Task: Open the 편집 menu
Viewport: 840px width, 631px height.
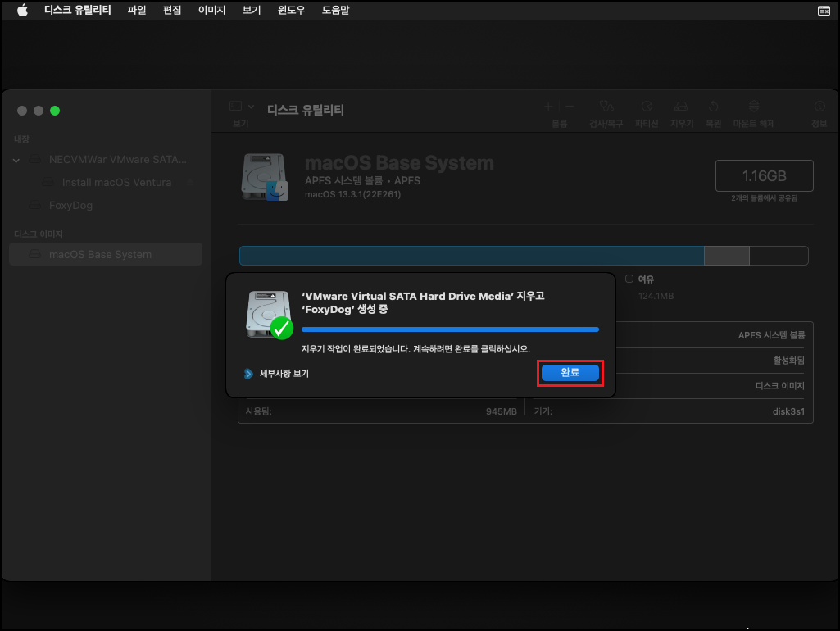Action: (x=172, y=10)
